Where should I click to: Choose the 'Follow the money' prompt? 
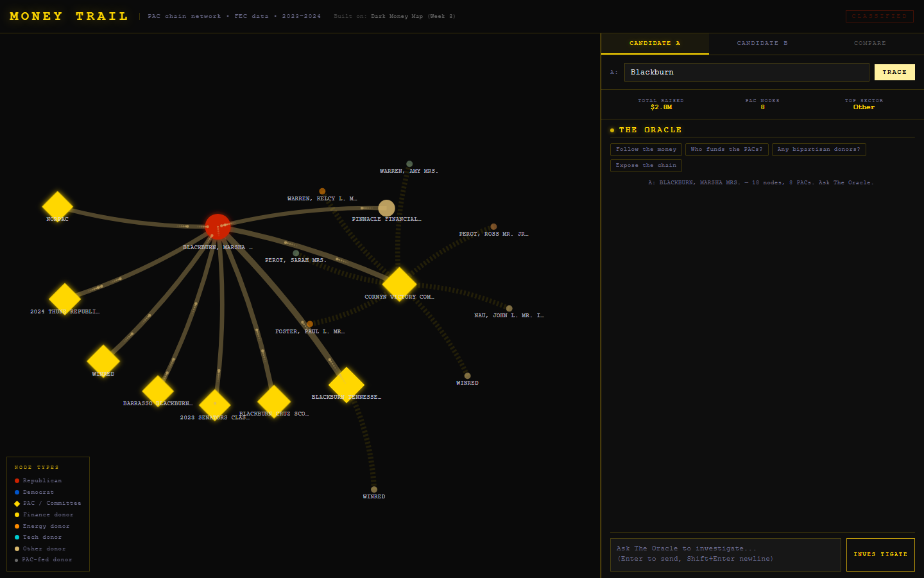(646, 150)
